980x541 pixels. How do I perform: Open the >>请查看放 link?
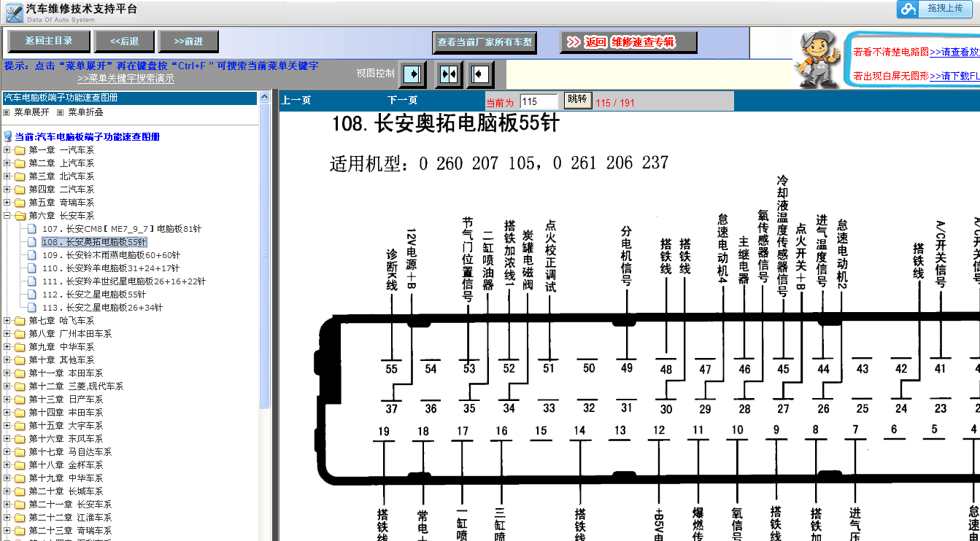click(x=954, y=52)
